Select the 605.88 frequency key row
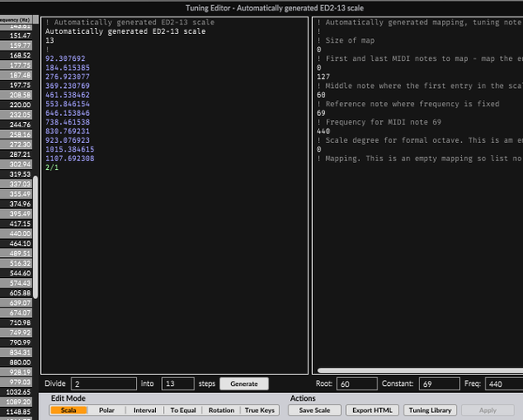 point(16,293)
